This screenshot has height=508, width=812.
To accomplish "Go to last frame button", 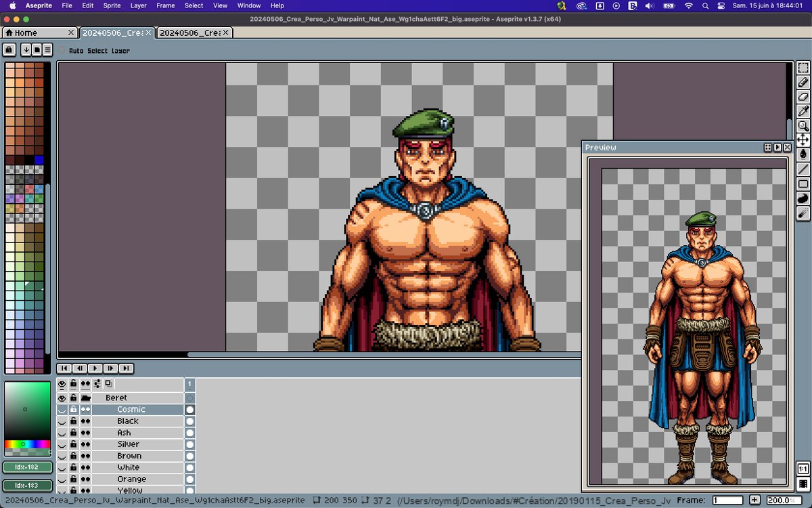I will (126, 368).
